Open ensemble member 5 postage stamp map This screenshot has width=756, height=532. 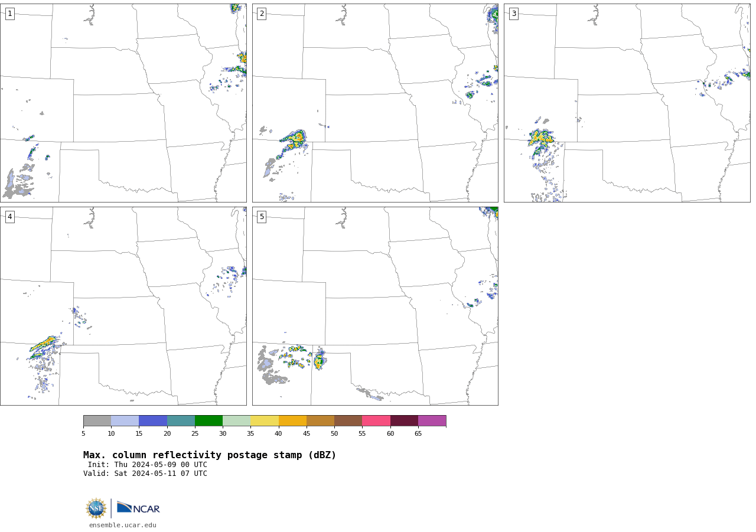point(375,306)
